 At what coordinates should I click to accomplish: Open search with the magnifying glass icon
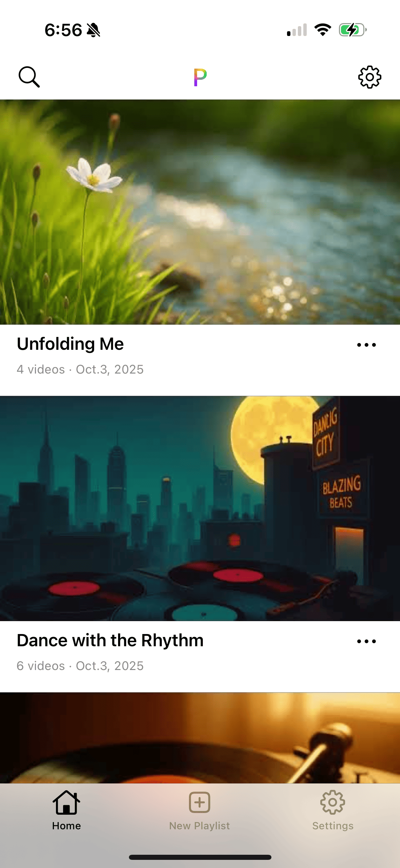pyautogui.click(x=29, y=77)
